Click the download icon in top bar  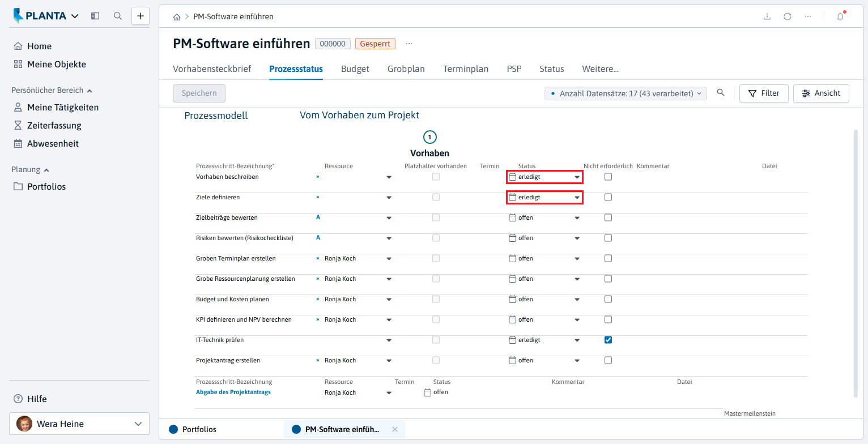point(767,16)
